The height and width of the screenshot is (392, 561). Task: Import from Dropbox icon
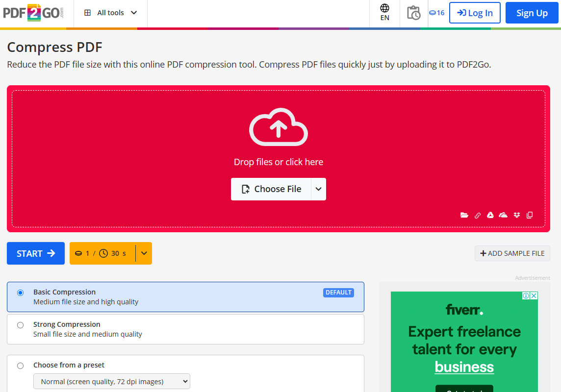(x=516, y=215)
